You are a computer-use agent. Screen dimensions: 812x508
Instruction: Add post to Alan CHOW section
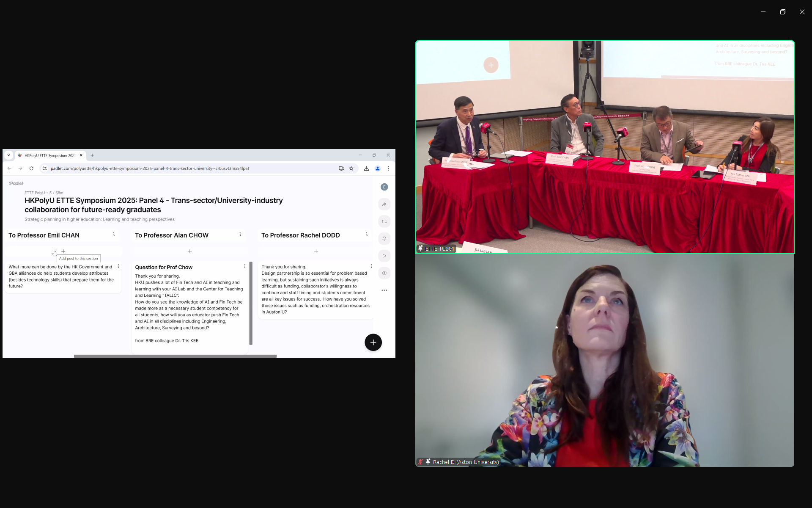pos(189,251)
